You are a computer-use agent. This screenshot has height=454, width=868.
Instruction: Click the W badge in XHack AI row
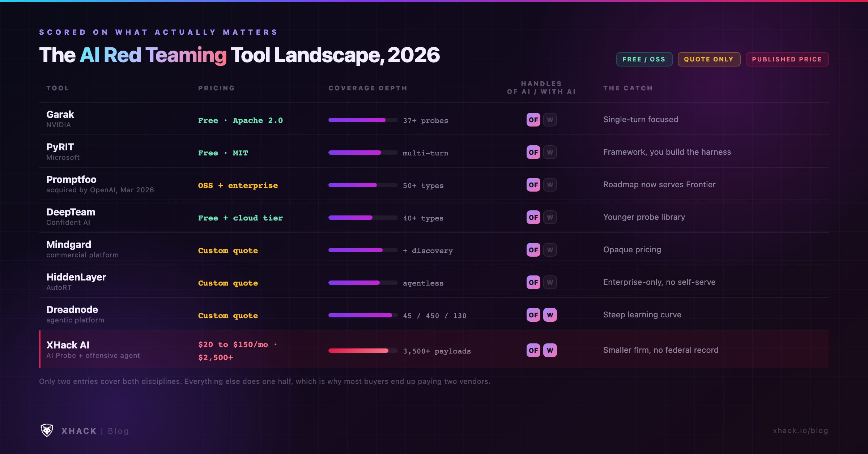(550, 350)
